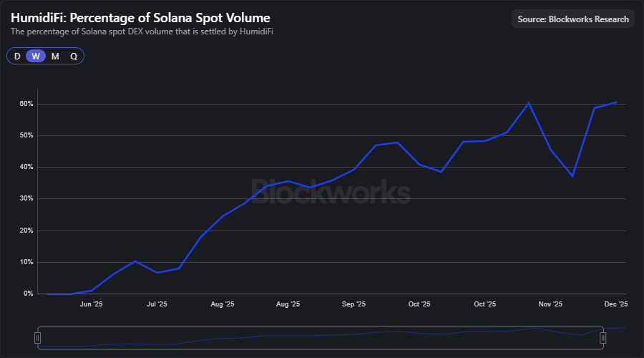Click the chart subtitle about spot DEX volume
Image resolution: width=644 pixels, height=358 pixels.
(142, 32)
